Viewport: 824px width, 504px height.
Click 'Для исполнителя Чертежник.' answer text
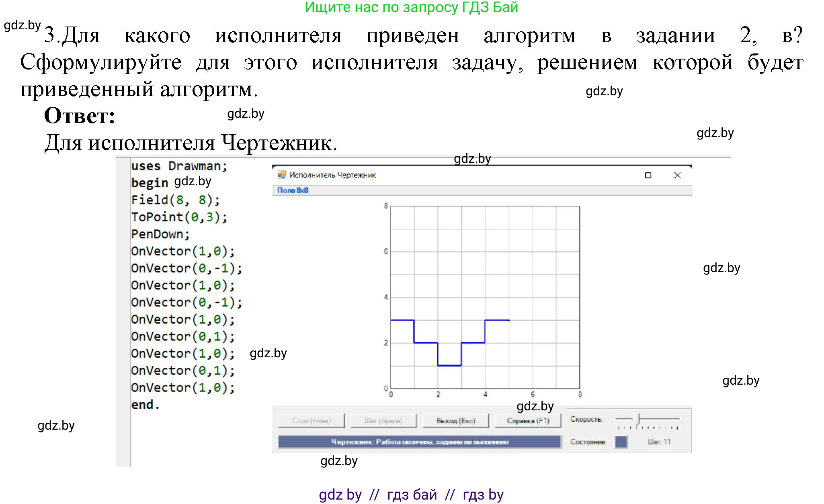(x=191, y=143)
